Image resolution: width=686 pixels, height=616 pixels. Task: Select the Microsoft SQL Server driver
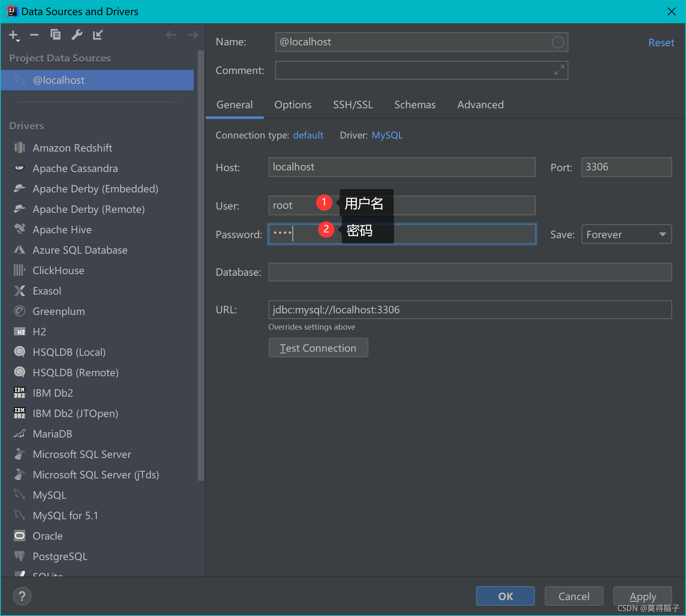[x=97, y=454]
